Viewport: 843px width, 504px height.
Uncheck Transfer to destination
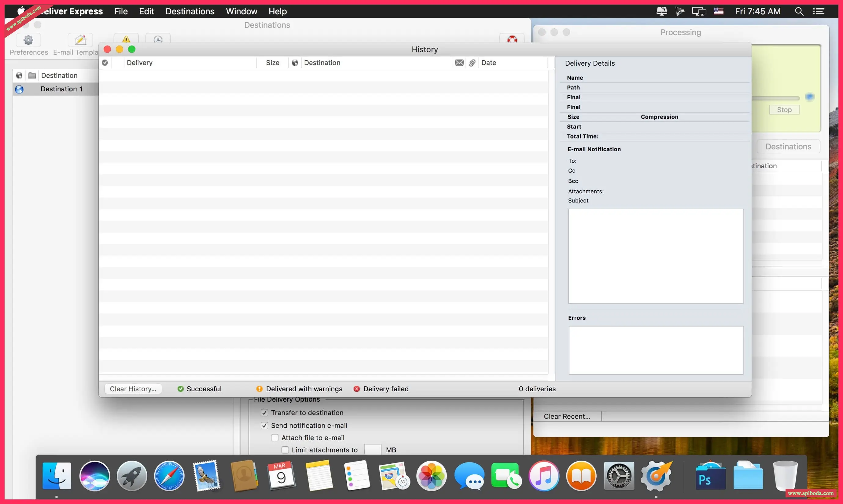264,413
